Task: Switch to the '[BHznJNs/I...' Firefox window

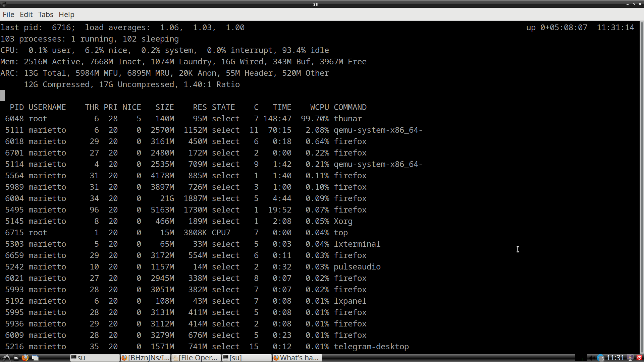Action: coord(146,358)
